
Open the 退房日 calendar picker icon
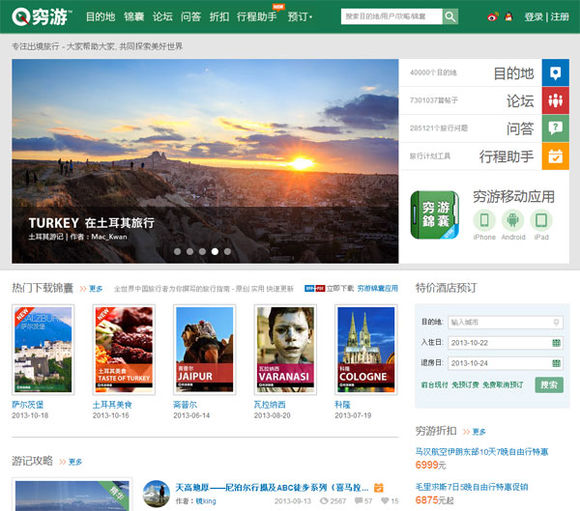click(x=556, y=363)
